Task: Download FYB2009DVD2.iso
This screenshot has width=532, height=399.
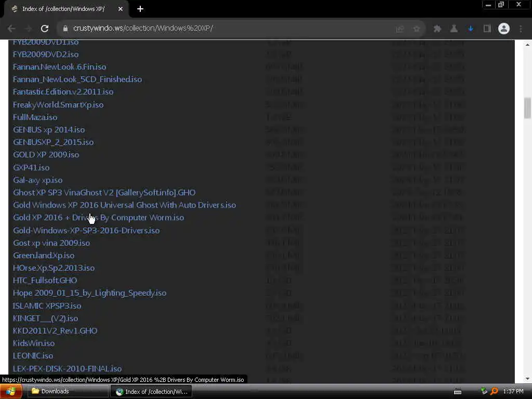Action: click(46, 54)
